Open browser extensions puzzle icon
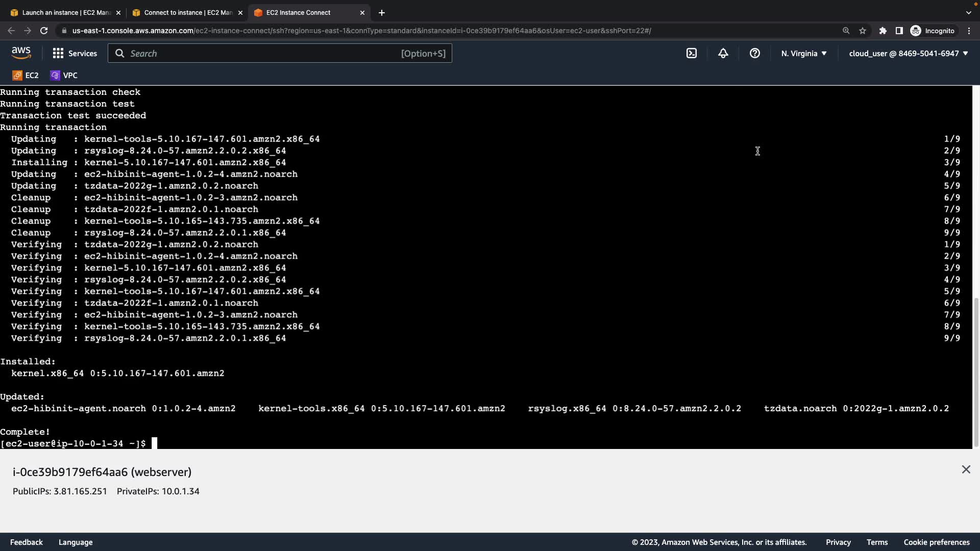 click(x=883, y=31)
